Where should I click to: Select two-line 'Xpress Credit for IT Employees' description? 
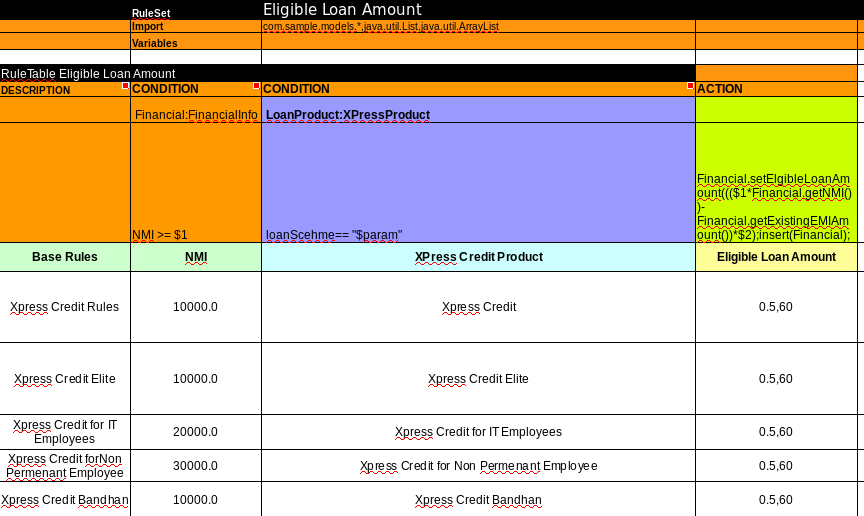pos(65,432)
